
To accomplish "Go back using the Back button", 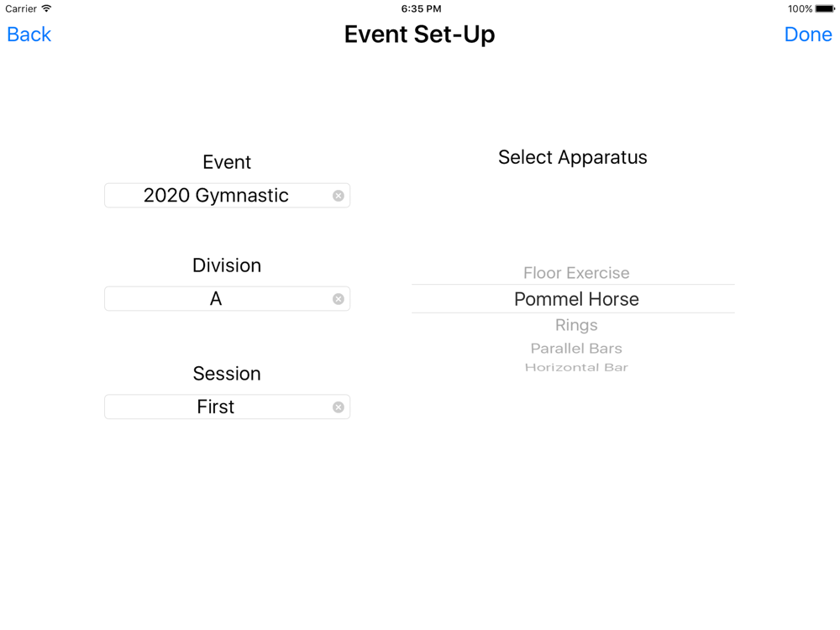I will [x=29, y=34].
